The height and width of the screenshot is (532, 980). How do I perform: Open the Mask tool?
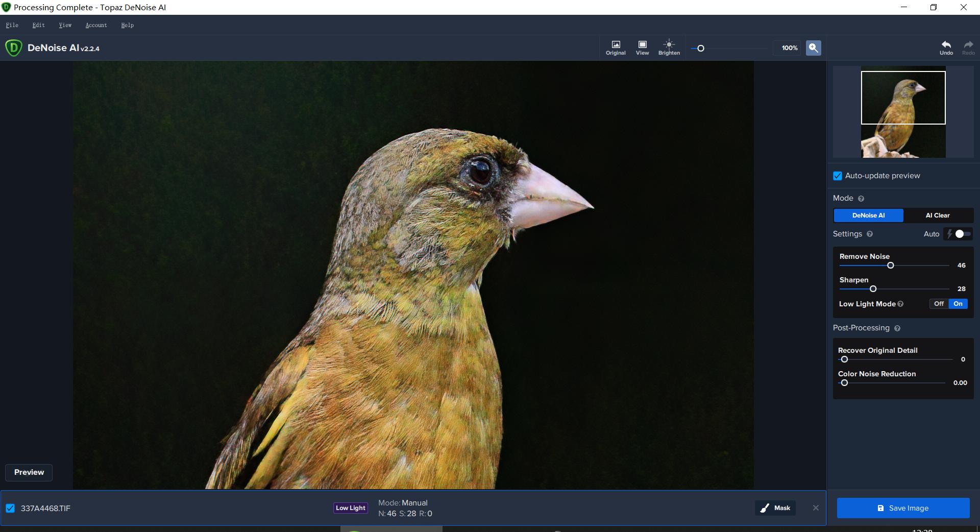pyautogui.click(x=775, y=508)
